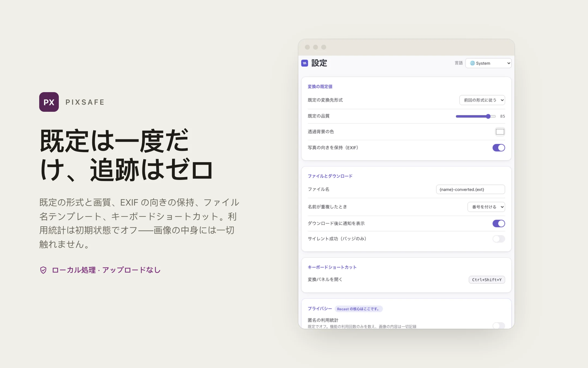Click the Recast の核心はここです badge
The height and width of the screenshot is (368, 588).
pos(359,309)
